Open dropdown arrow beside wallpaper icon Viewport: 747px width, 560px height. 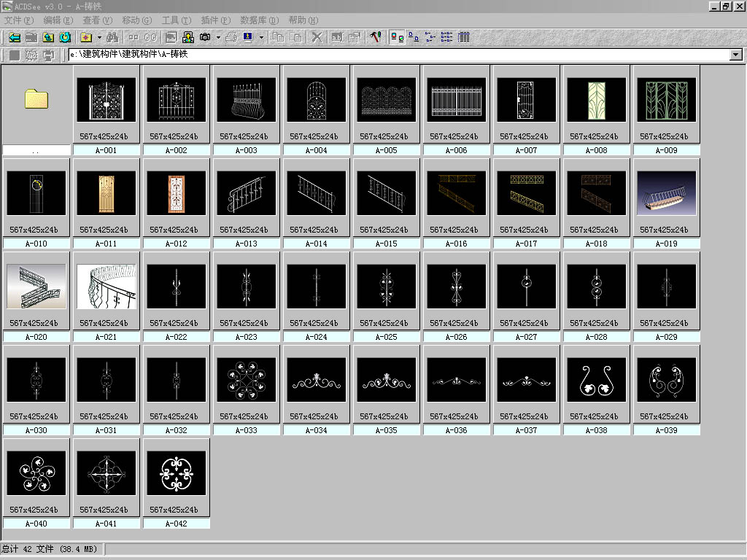[x=261, y=36]
